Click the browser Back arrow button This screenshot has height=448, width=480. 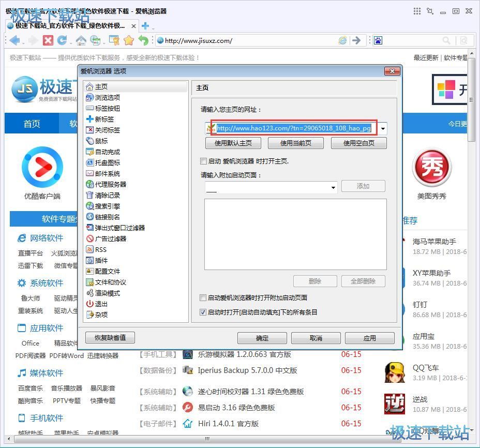(14, 40)
